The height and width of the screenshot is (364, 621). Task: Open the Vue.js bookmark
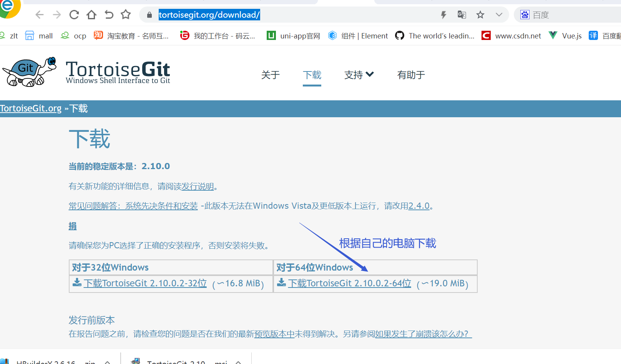point(565,36)
